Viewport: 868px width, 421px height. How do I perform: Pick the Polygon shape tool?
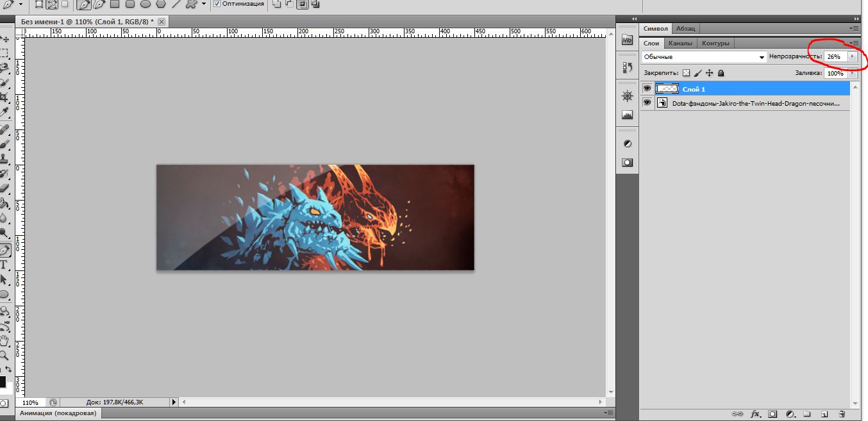161,4
